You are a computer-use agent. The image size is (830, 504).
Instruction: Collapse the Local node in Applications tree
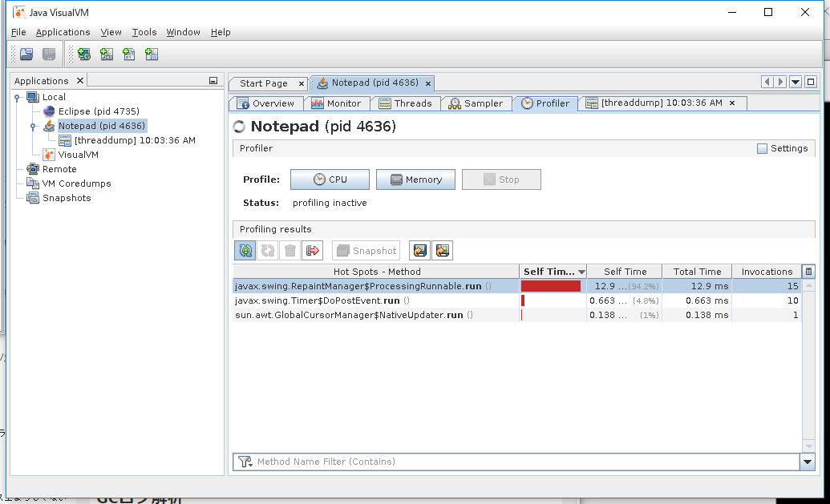17,97
